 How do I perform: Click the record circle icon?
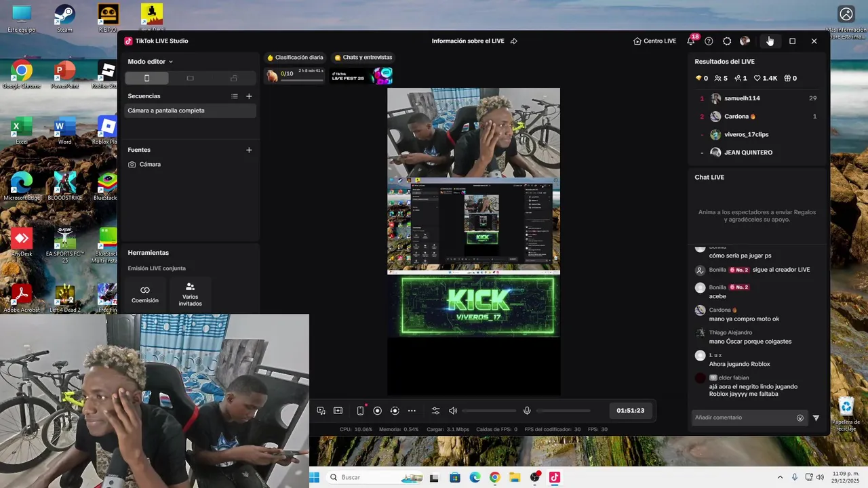coord(378,411)
